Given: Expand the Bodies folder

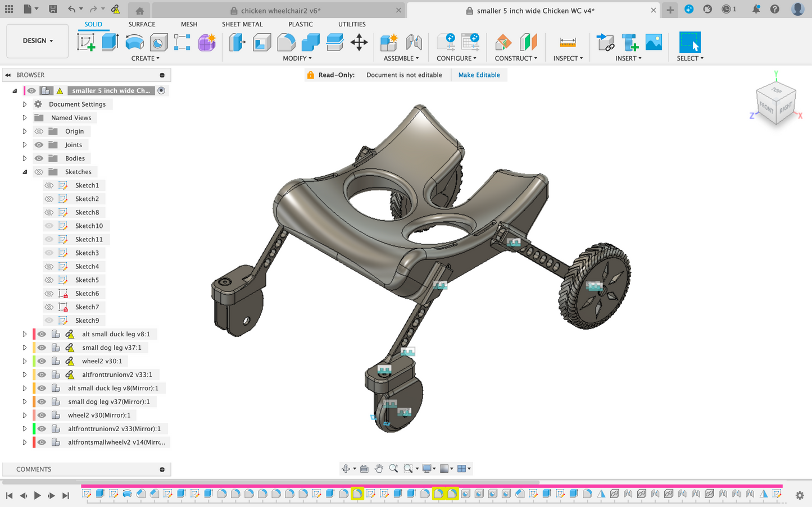Looking at the screenshot, I should [x=25, y=158].
